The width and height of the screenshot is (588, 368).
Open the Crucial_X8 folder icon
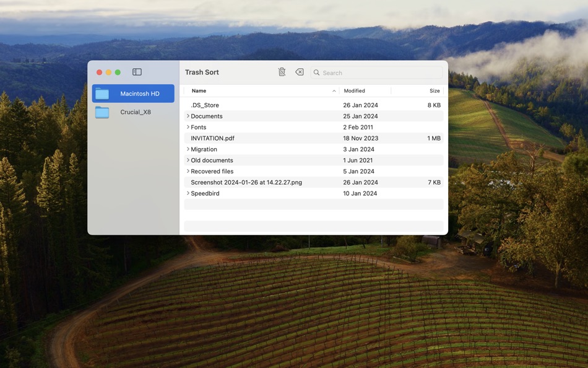103,113
